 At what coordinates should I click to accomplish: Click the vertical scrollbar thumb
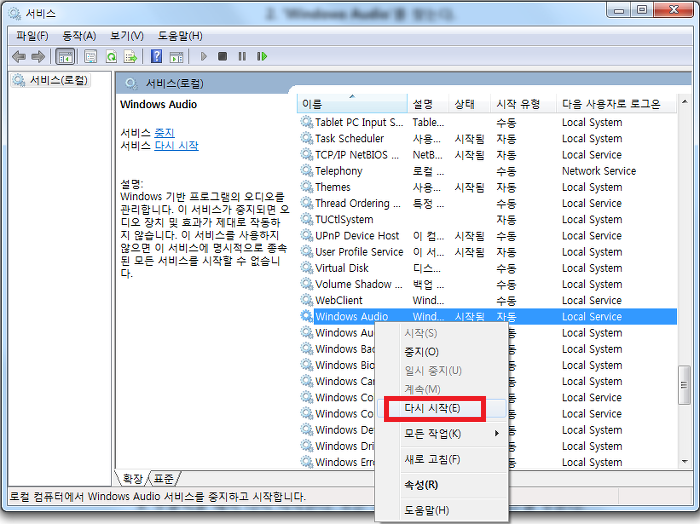(x=684, y=385)
